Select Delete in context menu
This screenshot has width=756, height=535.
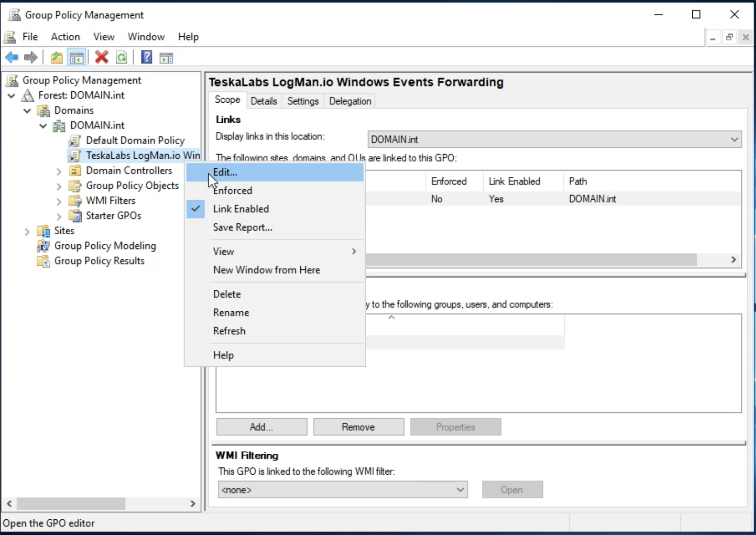pyautogui.click(x=275, y=294)
